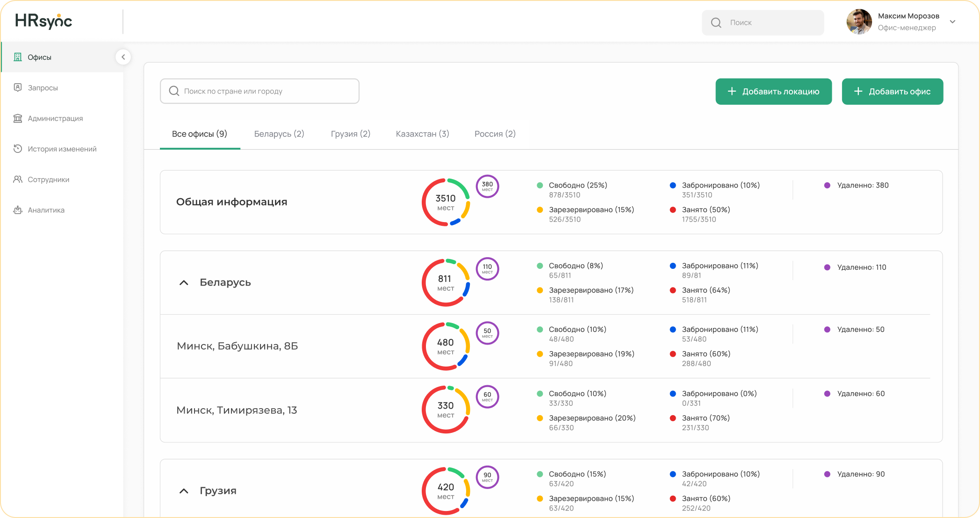Click purple dot beside Удаленно: 380
The width and height of the screenshot is (980, 518).
pyautogui.click(x=827, y=185)
